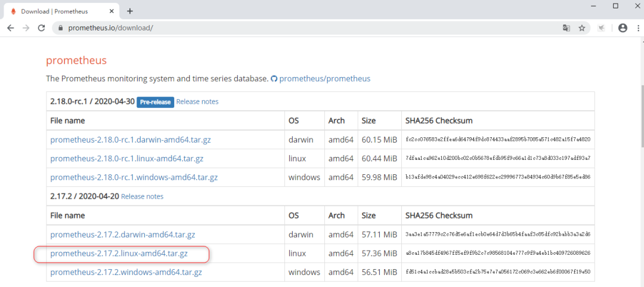Image resolution: width=644 pixels, height=287 pixels.
Task: Open a new browser tab
Action: click(x=130, y=11)
